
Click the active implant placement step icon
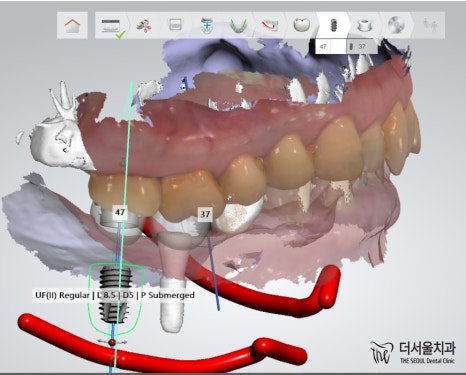coord(333,25)
